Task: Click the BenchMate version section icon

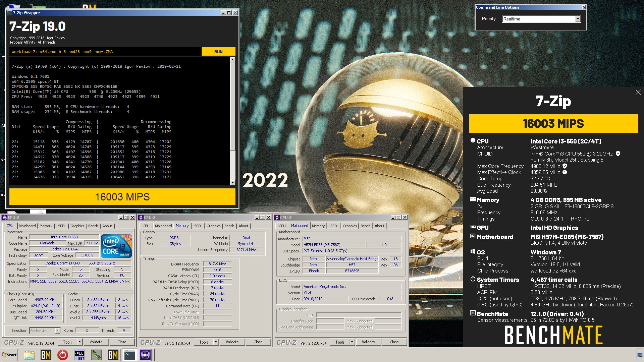Action: [x=473, y=313]
